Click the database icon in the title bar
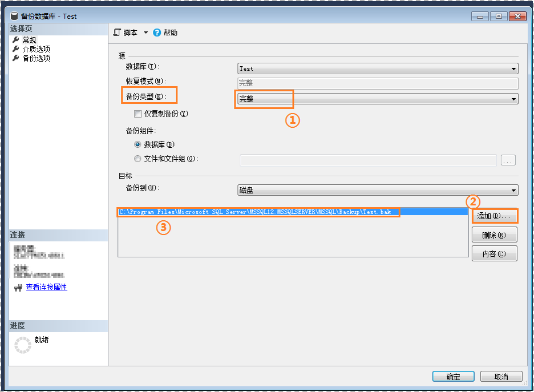The height and width of the screenshot is (392, 534). pyautogui.click(x=14, y=16)
